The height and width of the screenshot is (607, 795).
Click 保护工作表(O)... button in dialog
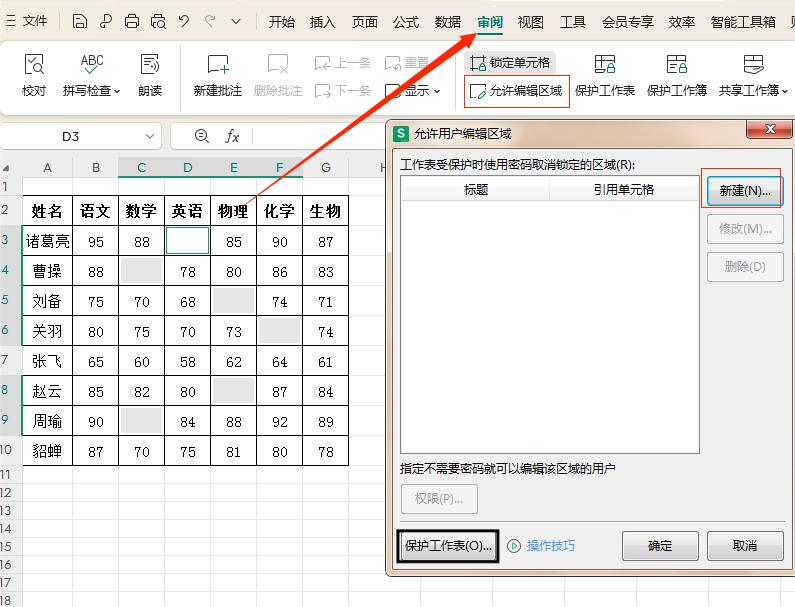point(448,546)
